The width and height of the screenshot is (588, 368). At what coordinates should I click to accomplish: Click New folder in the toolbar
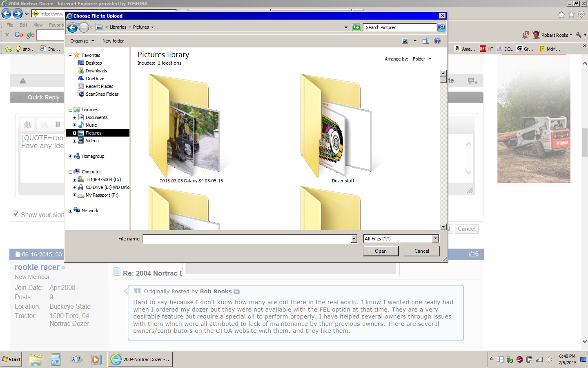pos(113,41)
